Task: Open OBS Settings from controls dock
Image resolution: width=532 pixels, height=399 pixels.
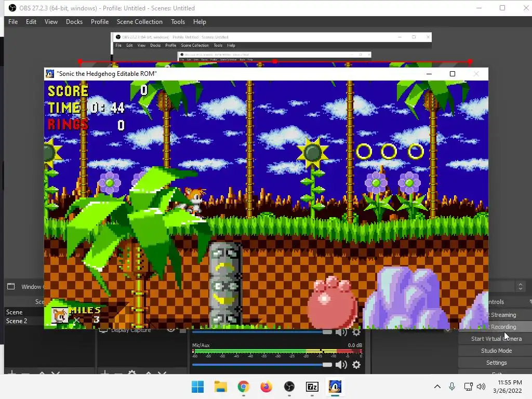Action: [496, 362]
